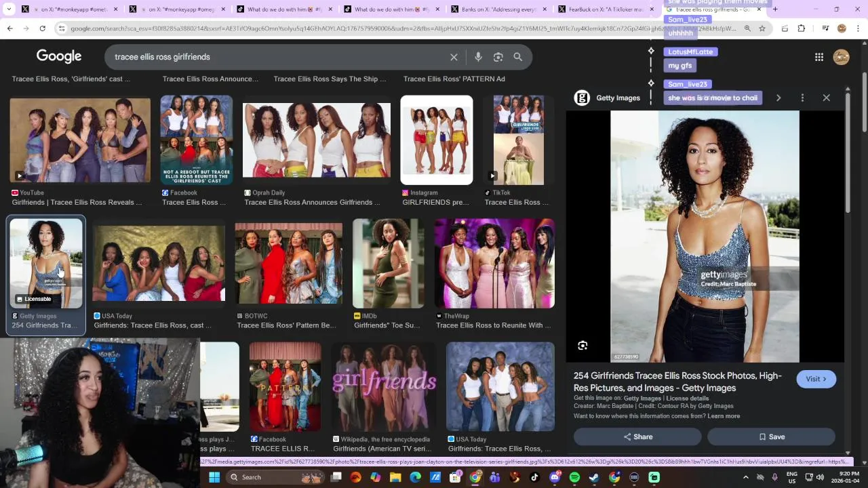
Task: Start voice search with microphone icon
Action: [478, 57]
